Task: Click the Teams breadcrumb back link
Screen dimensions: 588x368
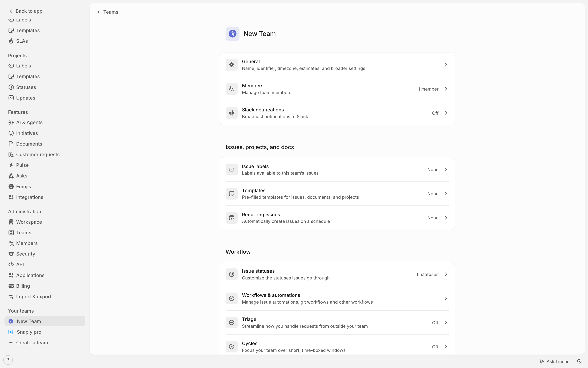Action: [x=108, y=12]
